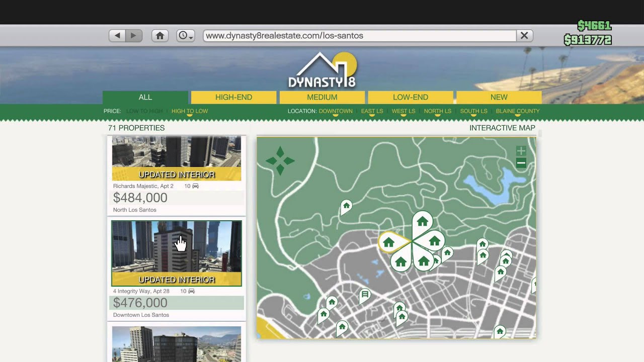
Task: Click the "North Los Santos" location text
Action: pyautogui.click(x=135, y=210)
